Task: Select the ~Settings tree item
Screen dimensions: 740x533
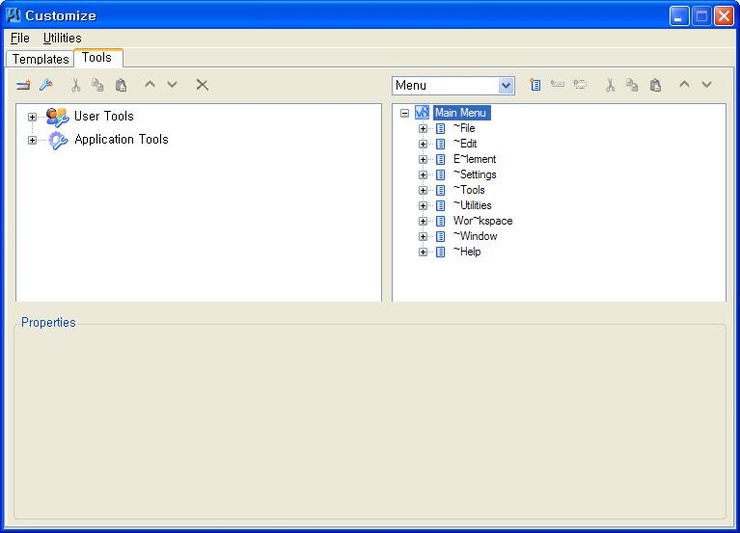Action: point(474,175)
